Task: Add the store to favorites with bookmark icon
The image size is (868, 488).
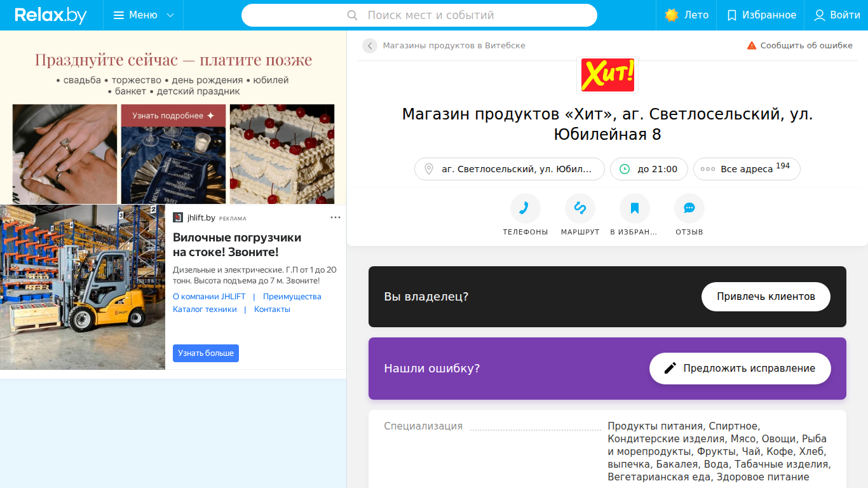Action: 635,208
